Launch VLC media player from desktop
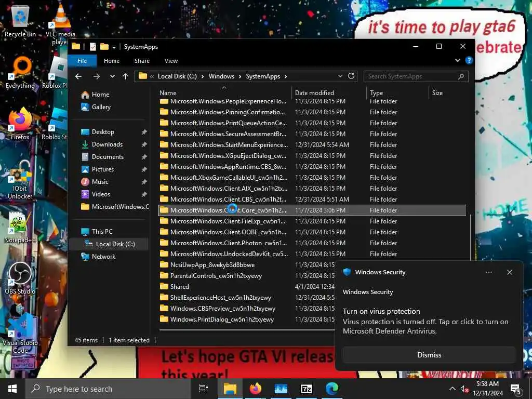Image resolution: width=532 pixels, height=399 pixels. coord(60,24)
